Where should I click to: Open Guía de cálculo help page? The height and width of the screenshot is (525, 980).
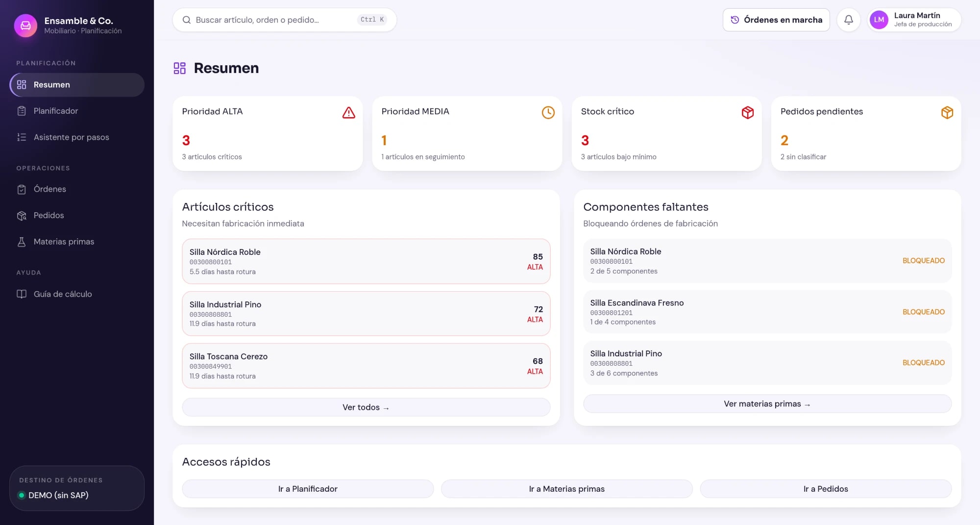click(x=77, y=294)
